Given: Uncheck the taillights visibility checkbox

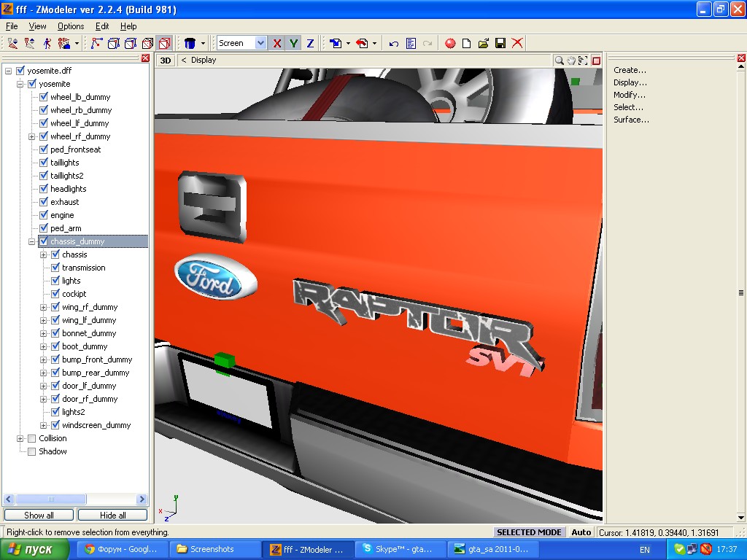Looking at the screenshot, I should click(x=44, y=163).
